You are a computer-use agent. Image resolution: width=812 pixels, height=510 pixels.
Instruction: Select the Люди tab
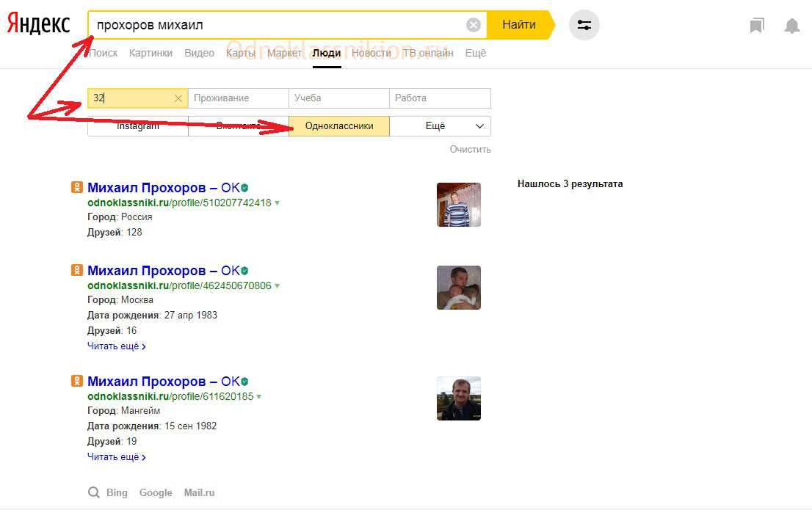click(x=327, y=53)
